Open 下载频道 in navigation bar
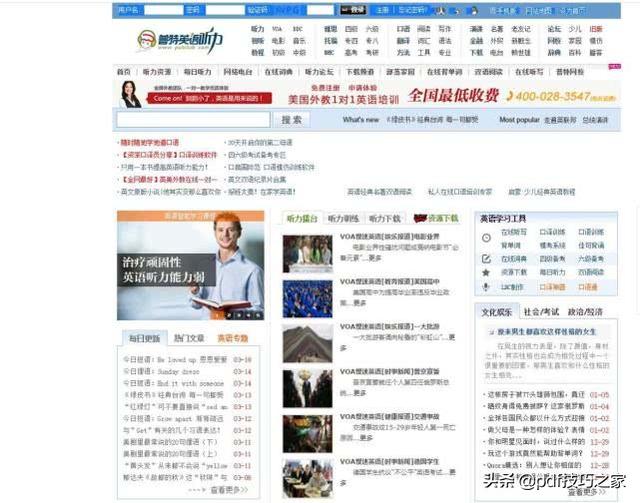 coord(360,72)
